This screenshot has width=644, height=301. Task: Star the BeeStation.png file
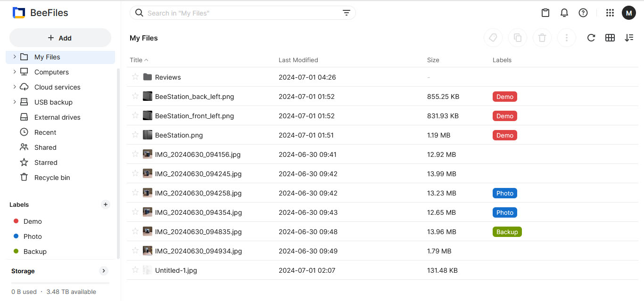point(135,135)
